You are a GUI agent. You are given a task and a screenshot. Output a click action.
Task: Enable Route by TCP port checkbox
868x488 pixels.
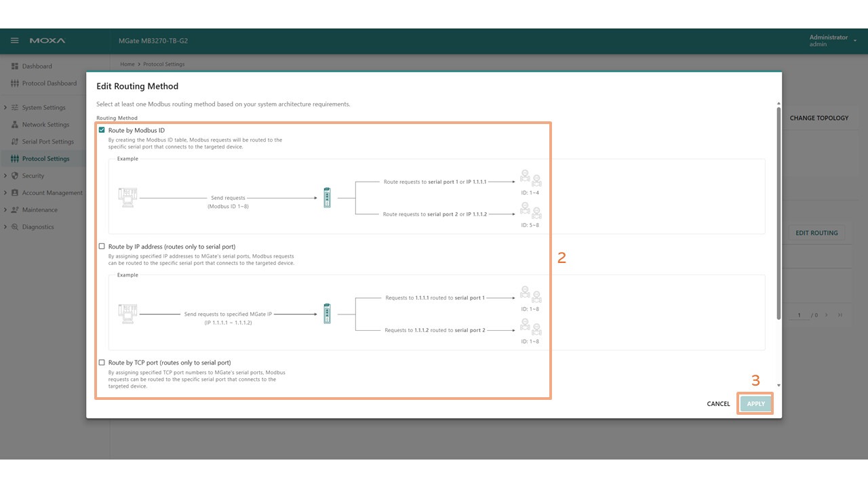102,363
